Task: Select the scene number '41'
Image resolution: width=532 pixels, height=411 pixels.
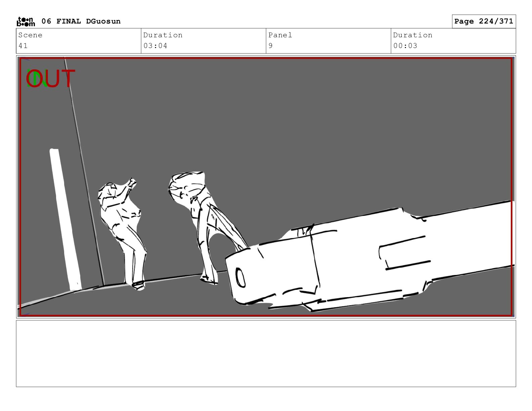Action: coord(23,46)
